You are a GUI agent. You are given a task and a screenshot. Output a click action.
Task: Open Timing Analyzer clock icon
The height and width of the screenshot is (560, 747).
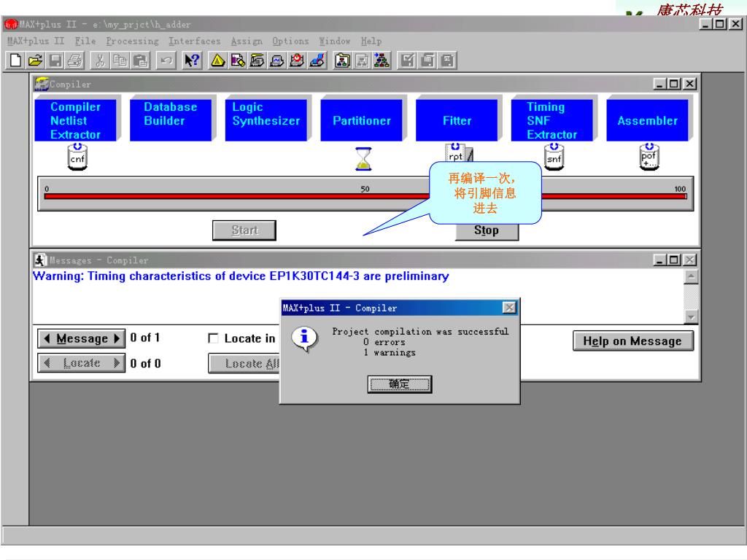pyautogui.click(x=298, y=61)
